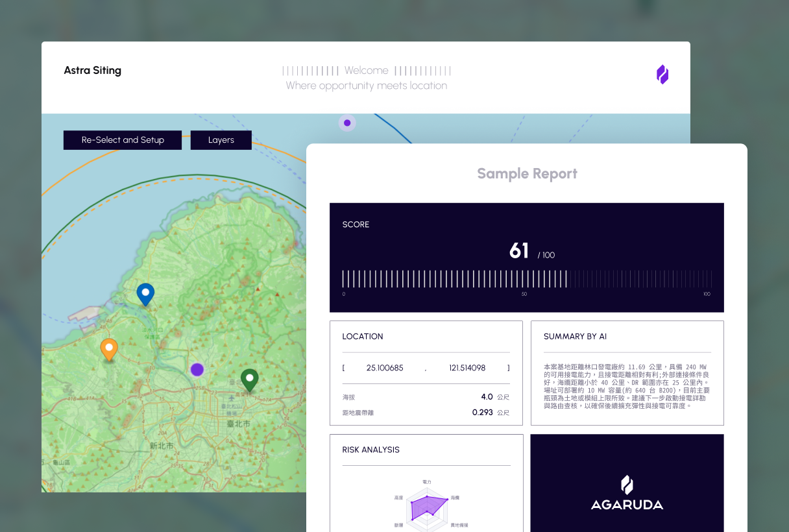Open the Layers menu on the map
The width and height of the screenshot is (789, 532).
pos(221,140)
